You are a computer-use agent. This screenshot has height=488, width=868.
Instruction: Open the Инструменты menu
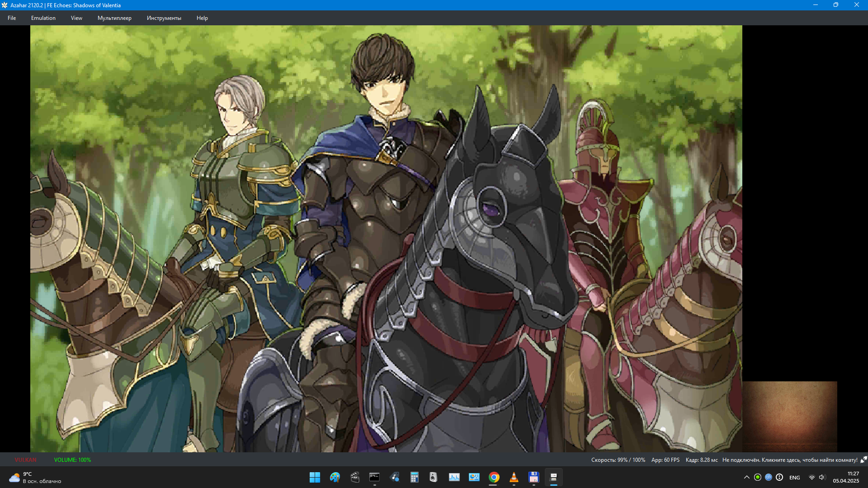click(164, 18)
